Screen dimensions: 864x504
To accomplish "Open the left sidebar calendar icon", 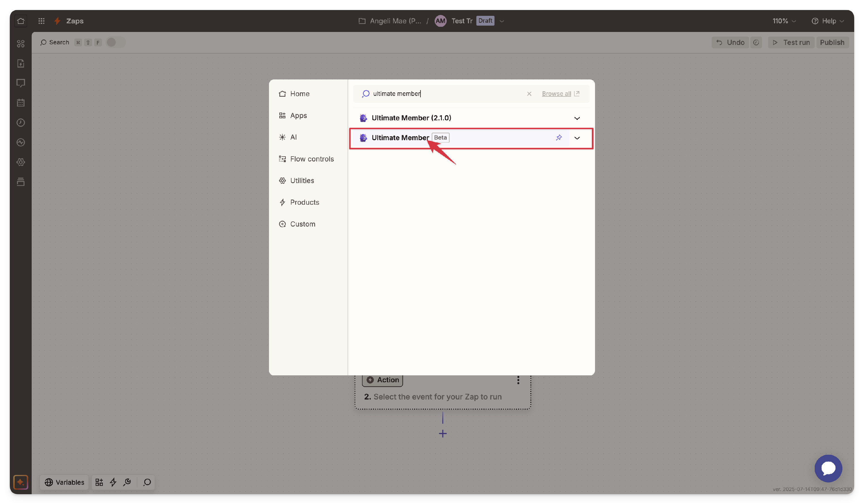I will tap(20, 102).
